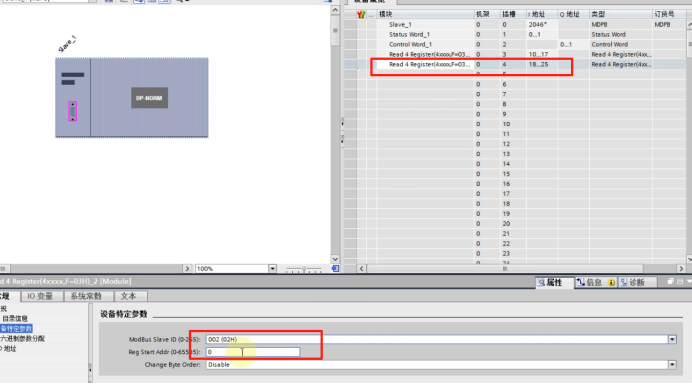Select the Control Word_1 module row
Viewport: 692px width, 384px height.
[x=516, y=45]
